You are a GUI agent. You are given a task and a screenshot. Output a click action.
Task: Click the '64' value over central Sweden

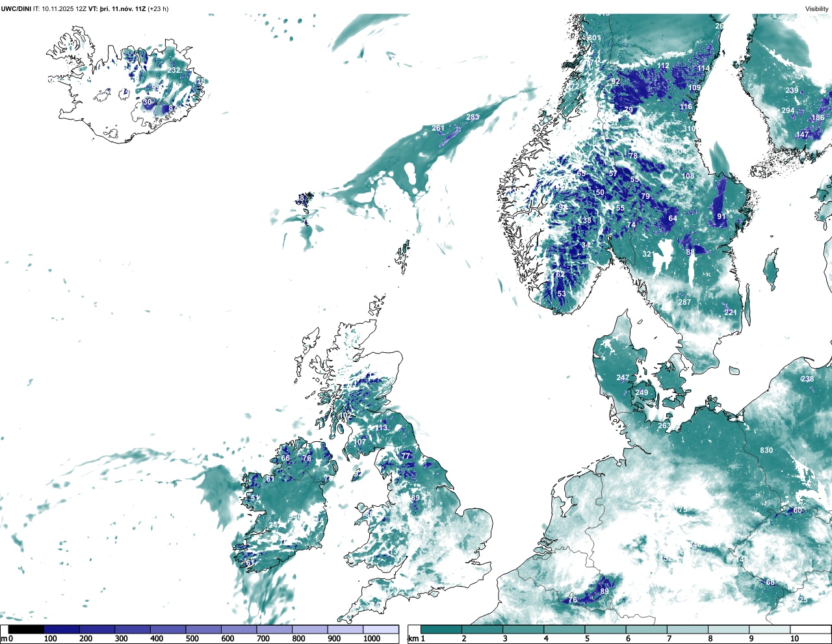click(673, 218)
